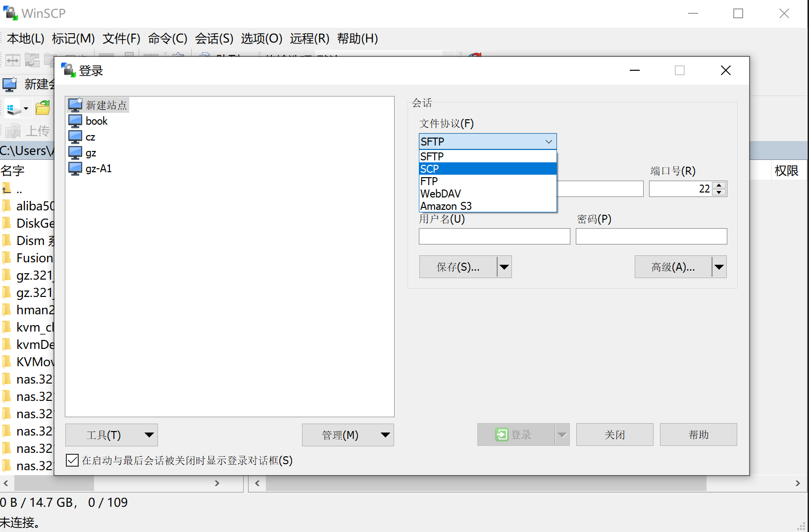Click local panel scrollbar left arrow
The image size is (809, 532).
coord(6,483)
